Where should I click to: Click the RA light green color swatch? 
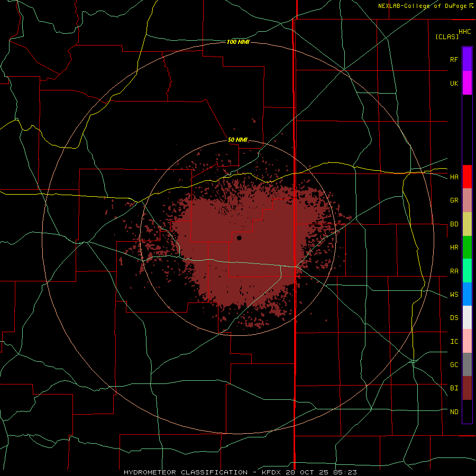click(x=467, y=271)
